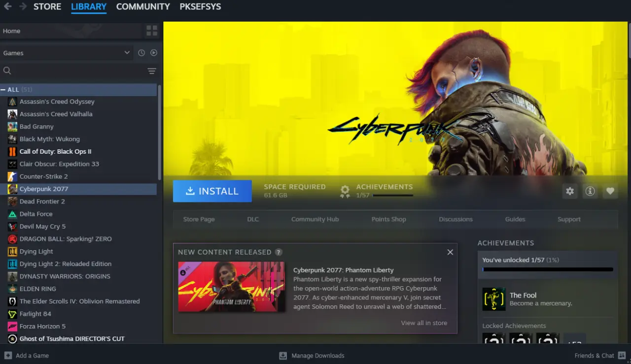Click The Fool achievement icon
The width and height of the screenshot is (631, 364).
[x=494, y=299]
